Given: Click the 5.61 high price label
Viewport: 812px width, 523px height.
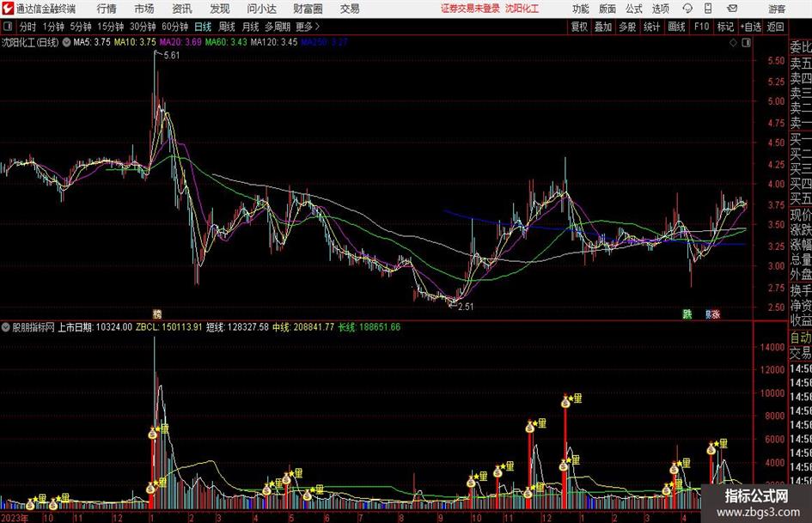Looking at the screenshot, I should click(x=171, y=56).
